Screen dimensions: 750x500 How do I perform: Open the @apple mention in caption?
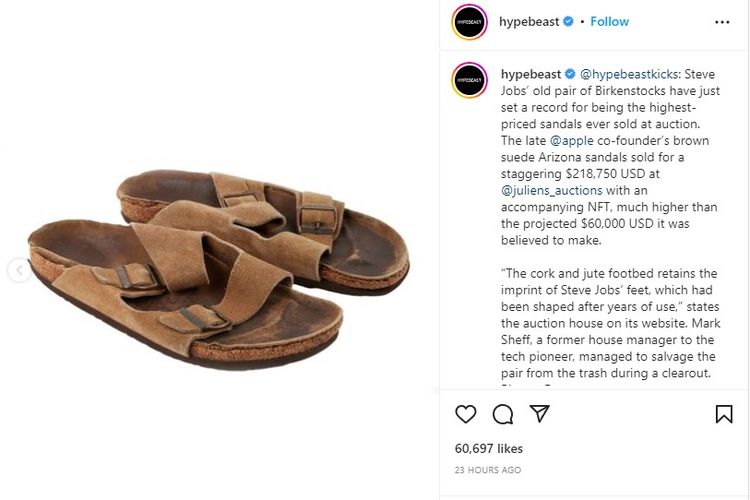pyautogui.click(x=572, y=141)
